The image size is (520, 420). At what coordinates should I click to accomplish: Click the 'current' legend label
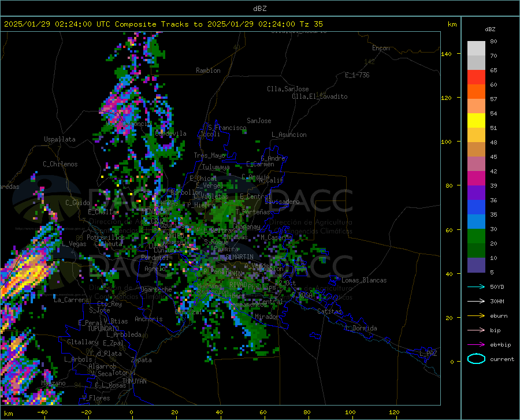click(502, 359)
